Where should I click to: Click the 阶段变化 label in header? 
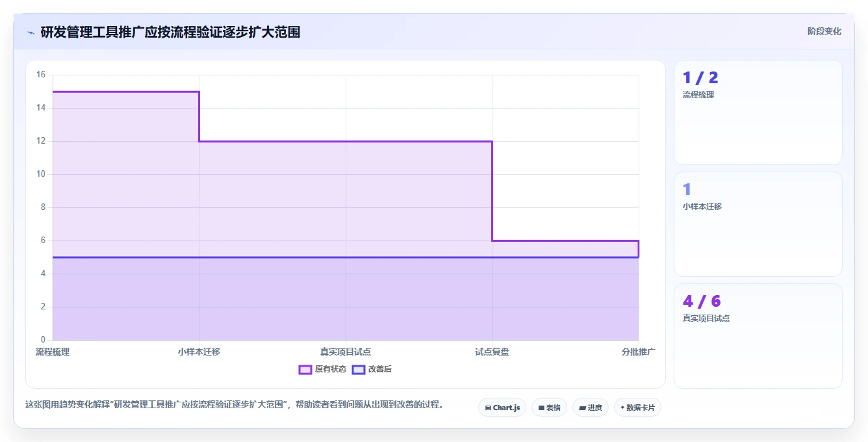pos(824,31)
